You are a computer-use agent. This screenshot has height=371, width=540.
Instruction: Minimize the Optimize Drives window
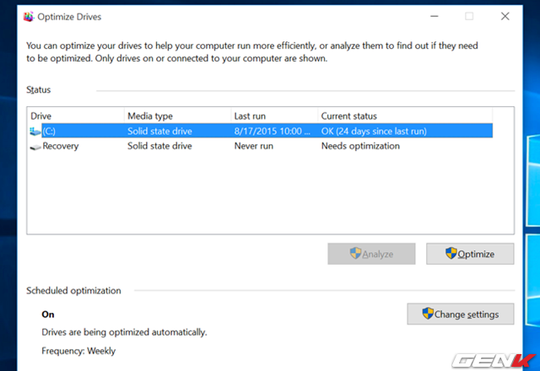[434, 16]
